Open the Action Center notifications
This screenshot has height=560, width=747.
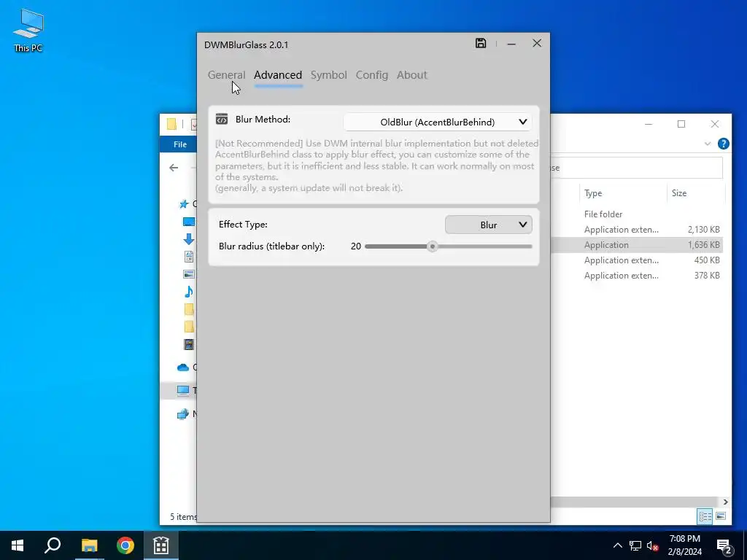(x=724, y=545)
